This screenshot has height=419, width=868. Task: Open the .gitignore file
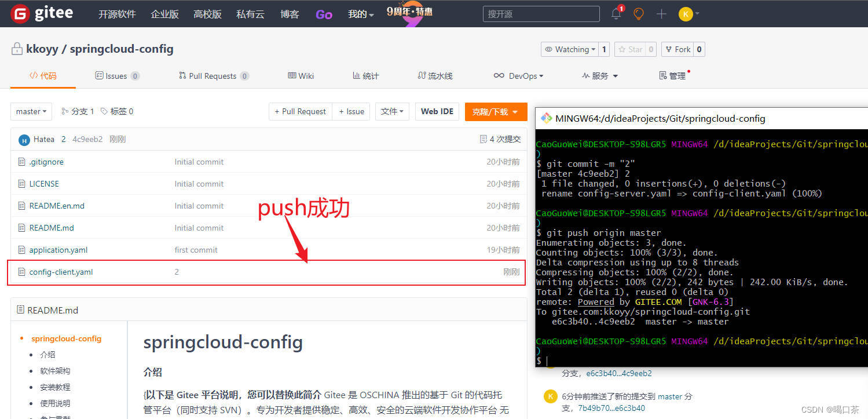(46, 162)
